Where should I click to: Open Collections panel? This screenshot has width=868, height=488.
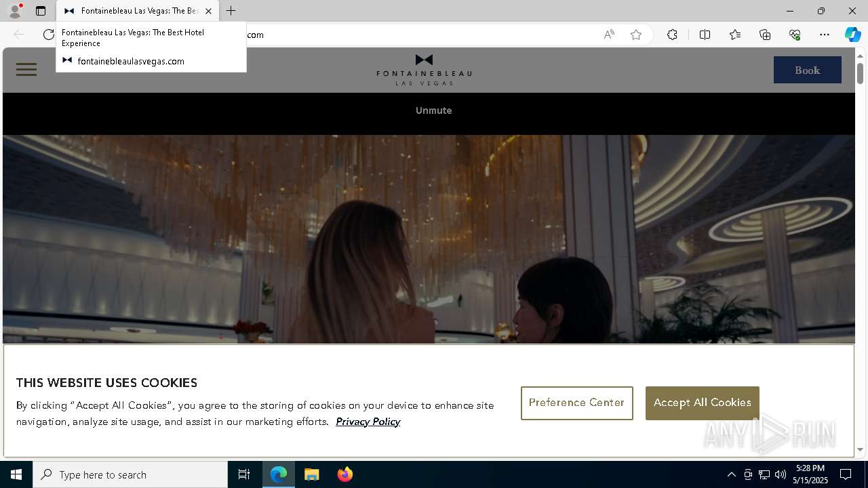(x=765, y=35)
